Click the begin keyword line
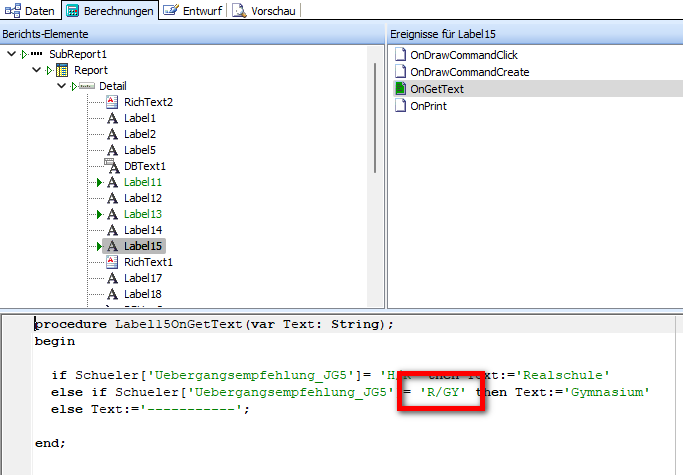This screenshot has width=683, height=475. (54, 341)
